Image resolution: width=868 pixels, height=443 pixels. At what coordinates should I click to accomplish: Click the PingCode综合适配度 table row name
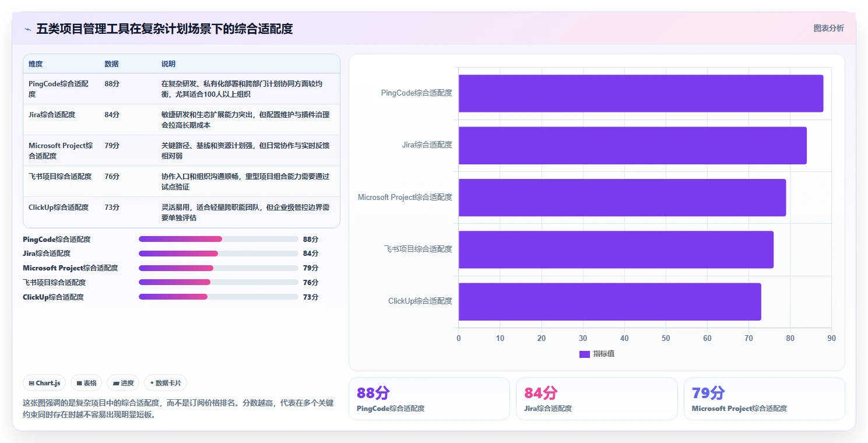(58, 89)
